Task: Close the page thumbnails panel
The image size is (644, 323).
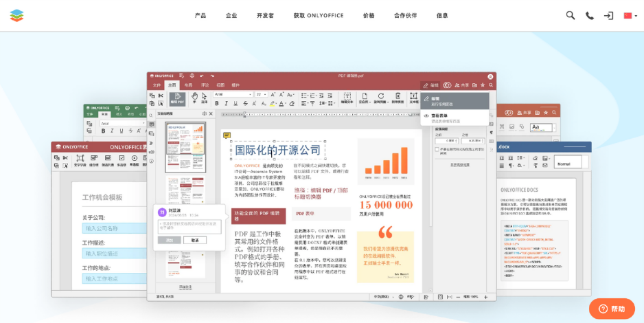Action: point(211,113)
